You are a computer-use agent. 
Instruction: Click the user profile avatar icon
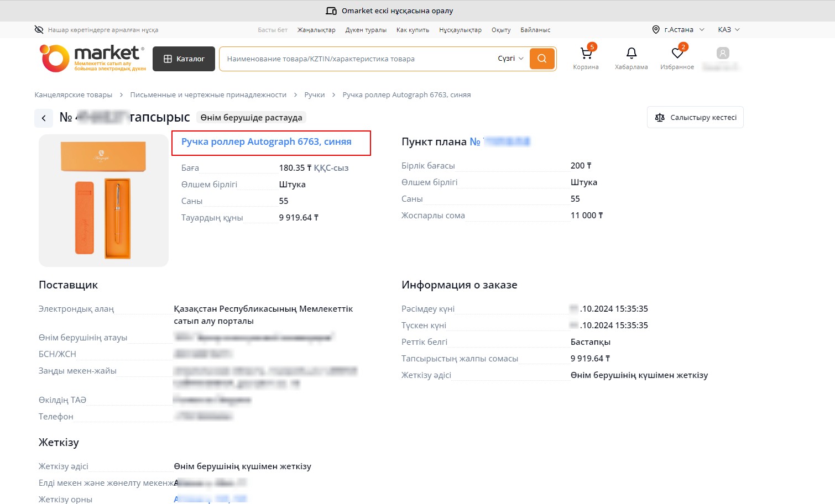pos(722,54)
